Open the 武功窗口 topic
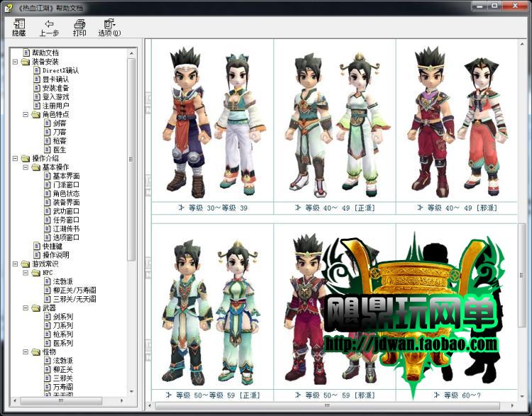Image resolution: width=532 pixels, height=416 pixels. pyautogui.click(x=66, y=211)
